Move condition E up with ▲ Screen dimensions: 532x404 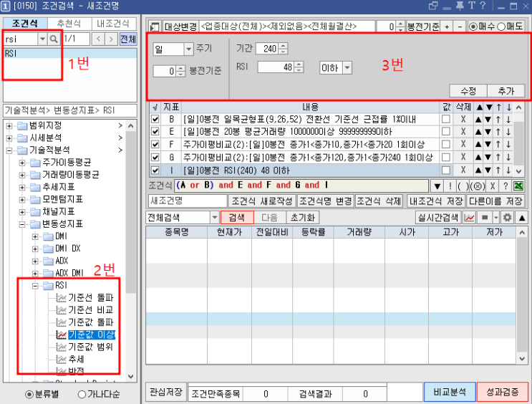tap(478, 132)
